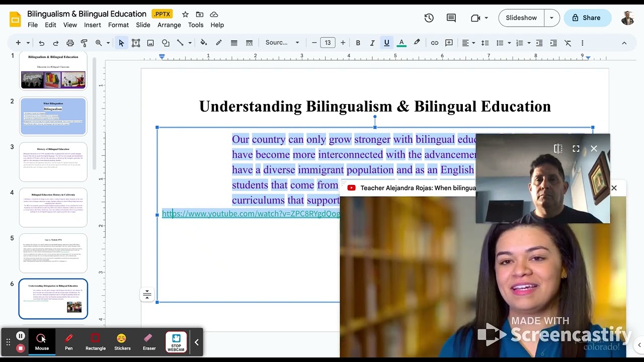644x362 pixels.
Task: Hide the menus with the collapse chevron
Action: 624,43
